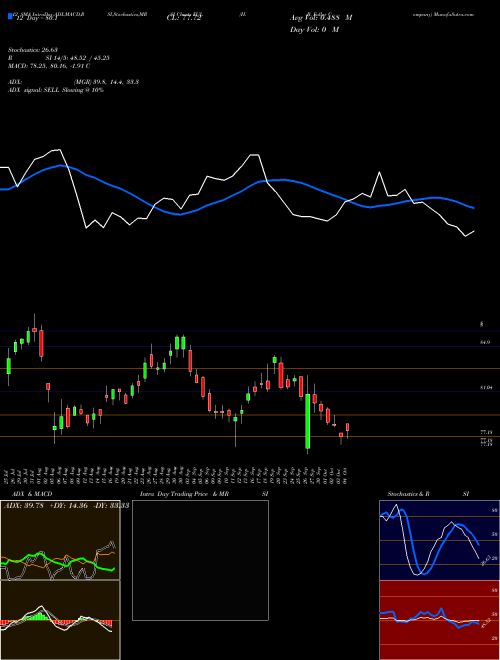This screenshot has height=660, width=500.
Task: Click 'ADX signal: SELL Slowing @ 10%' text
Action: click(x=56, y=90)
